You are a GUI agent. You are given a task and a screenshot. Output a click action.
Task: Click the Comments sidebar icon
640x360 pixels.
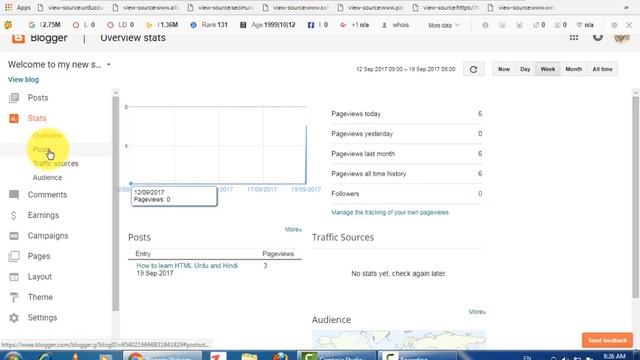point(14,195)
